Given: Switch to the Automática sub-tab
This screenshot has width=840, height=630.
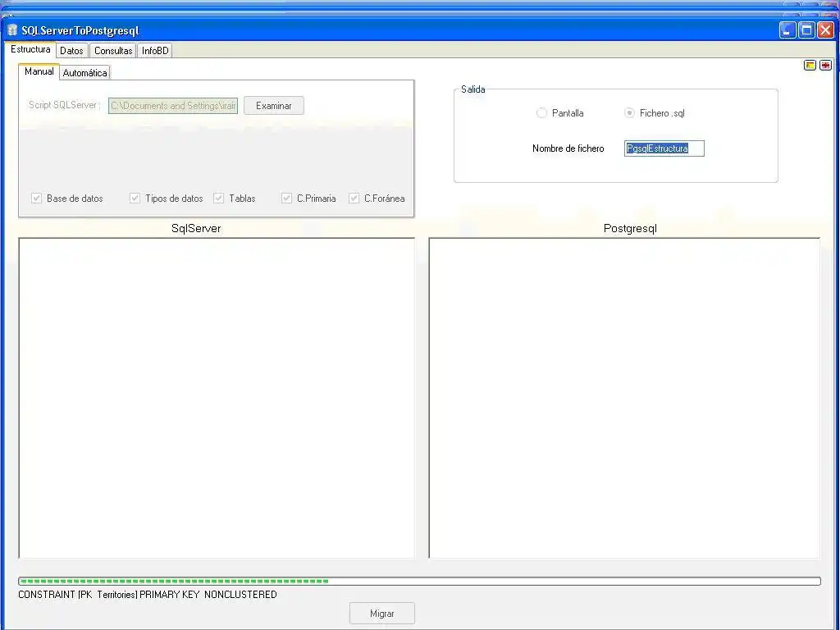Looking at the screenshot, I should coord(84,73).
